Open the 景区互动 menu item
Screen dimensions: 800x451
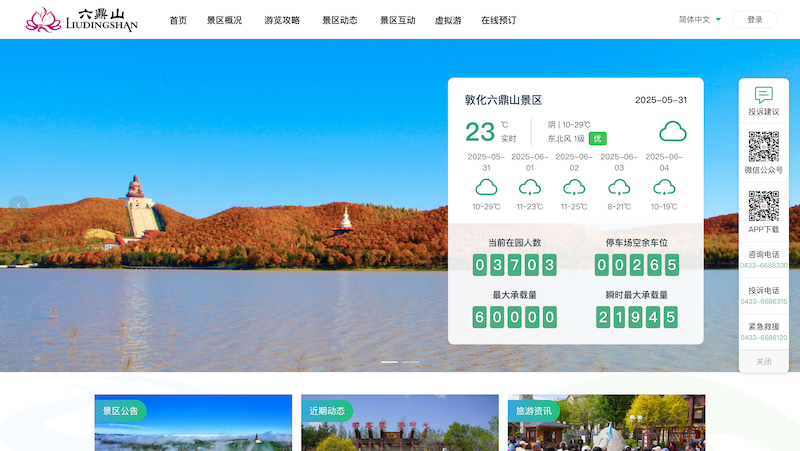(397, 20)
